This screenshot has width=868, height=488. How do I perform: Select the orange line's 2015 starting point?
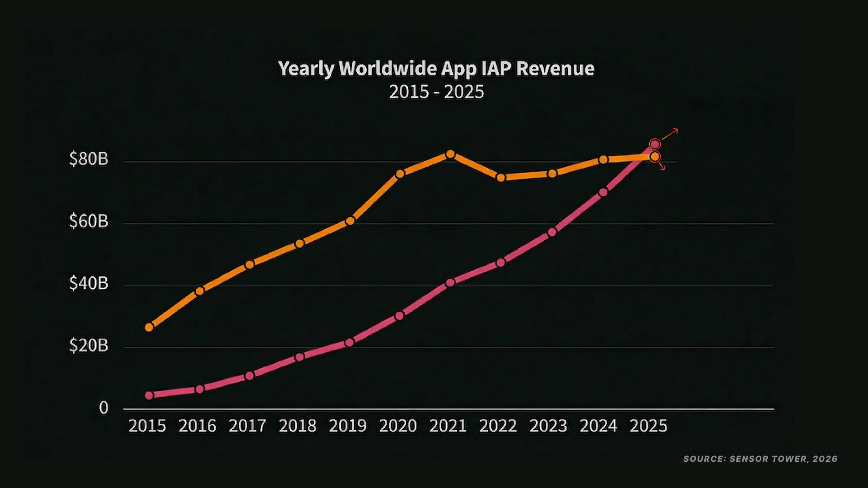tap(149, 327)
